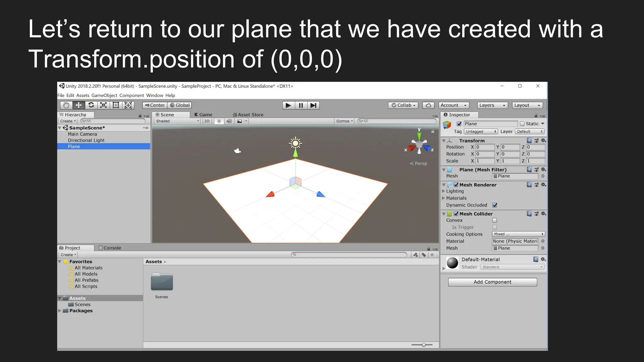
Task: Click the Step frame button
Action: tap(313, 105)
